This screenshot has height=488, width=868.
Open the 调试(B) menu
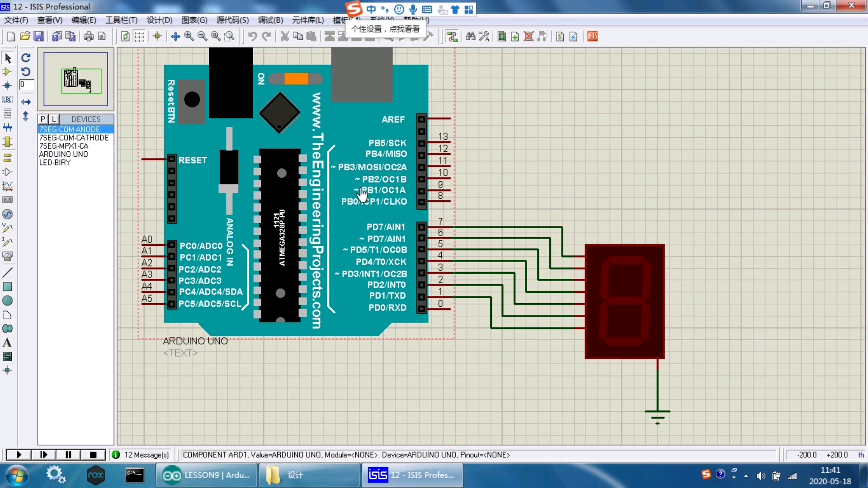(270, 20)
